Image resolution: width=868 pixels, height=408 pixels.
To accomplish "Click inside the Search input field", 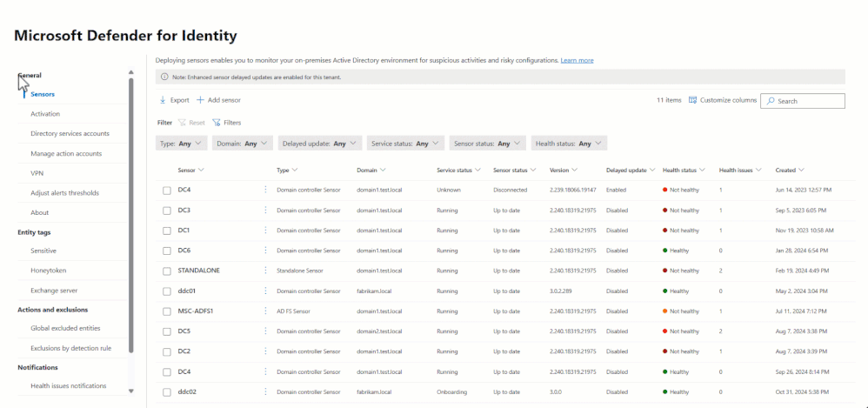I will coord(803,101).
